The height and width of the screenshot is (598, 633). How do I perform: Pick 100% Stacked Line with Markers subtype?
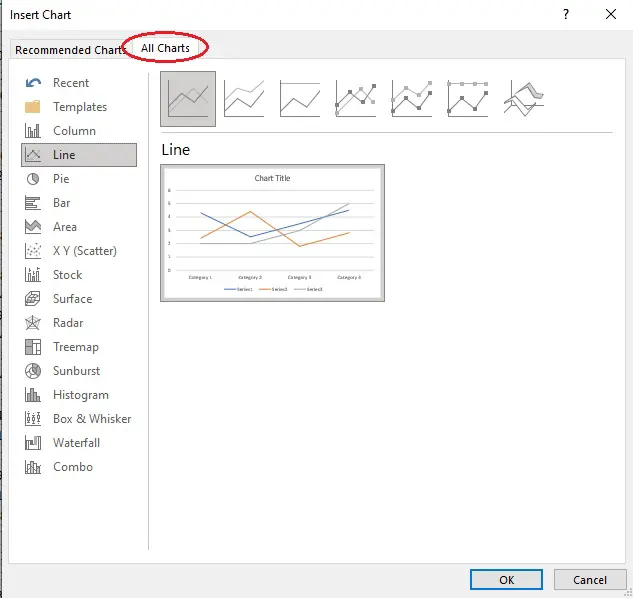click(x=467, y=99)
